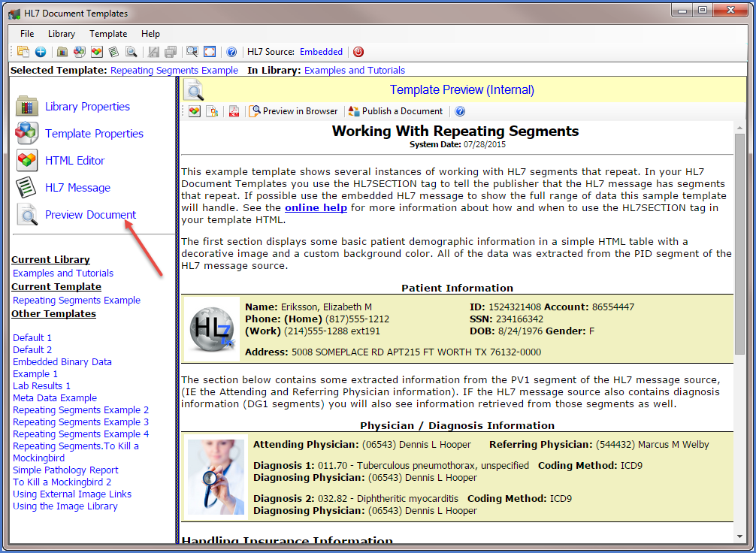Viewport: 756px width, 553px height.
Task: Select Repeating Segments.To Kill a Mockingbird template
Action: [x=76, y=452]
